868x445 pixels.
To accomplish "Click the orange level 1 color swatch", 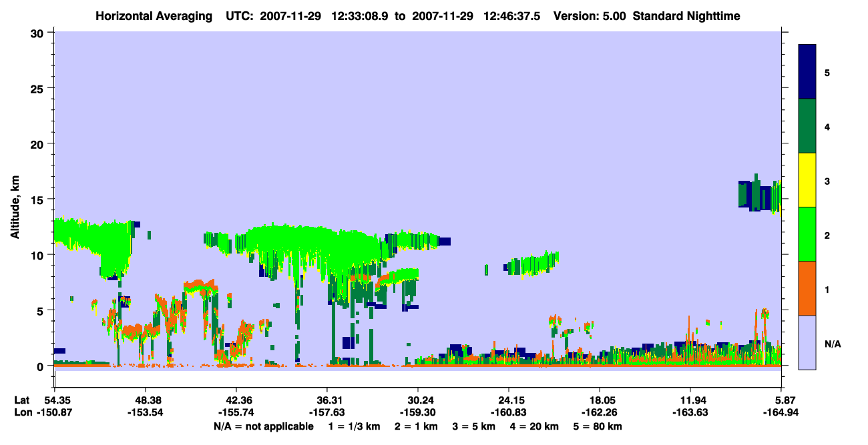I will point(807,288).
